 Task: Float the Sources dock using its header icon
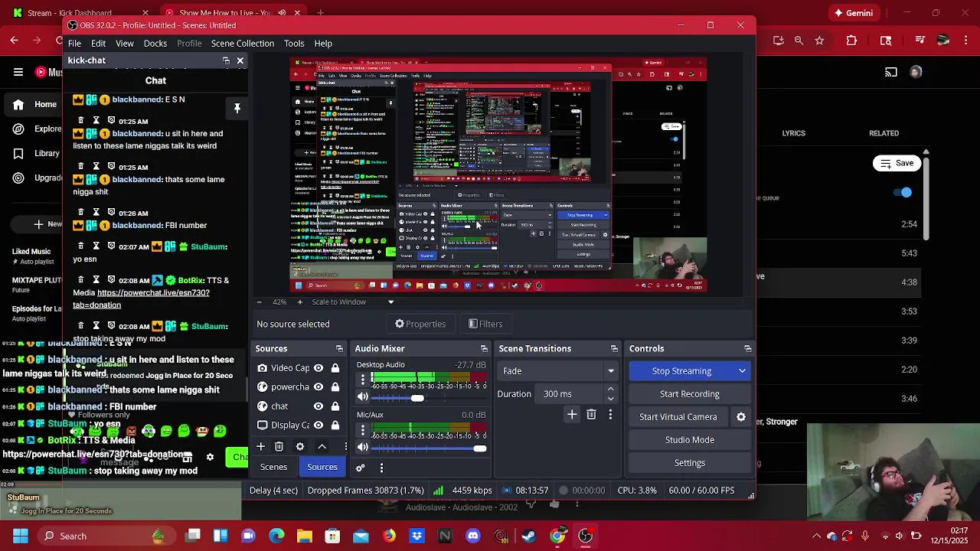click(x=339, y=349)
